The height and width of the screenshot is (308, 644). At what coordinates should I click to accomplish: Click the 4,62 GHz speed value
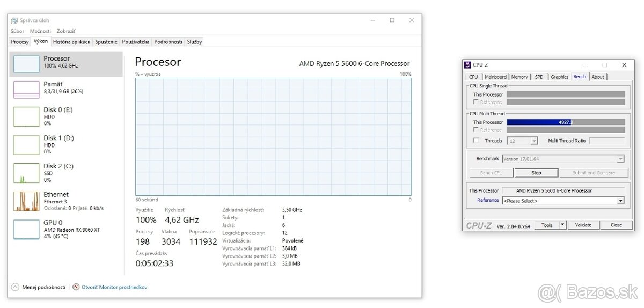coord(182,220)
